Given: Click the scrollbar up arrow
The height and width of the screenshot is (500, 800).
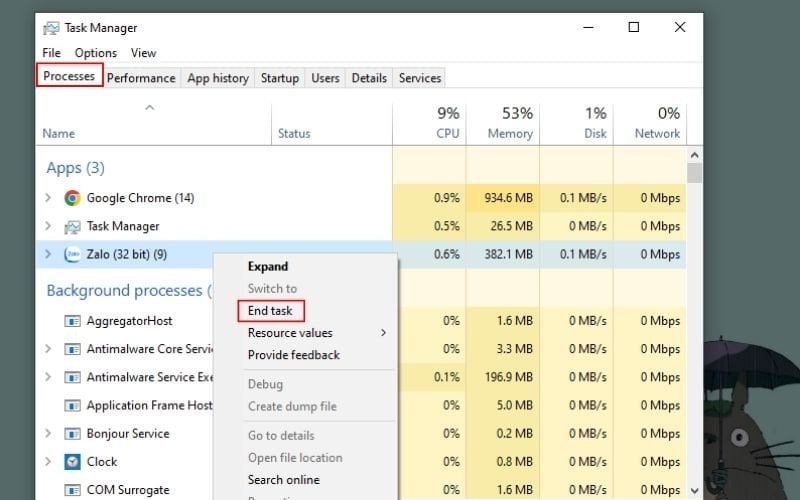Looking at the screenshot, I should (x=694, y=155).
